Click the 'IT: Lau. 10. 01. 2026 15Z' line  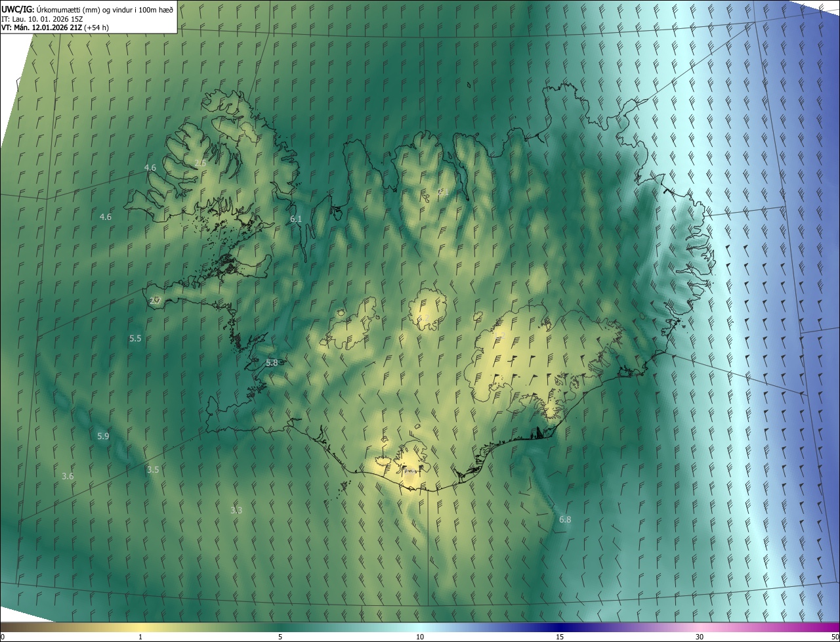tap(43, 18)
